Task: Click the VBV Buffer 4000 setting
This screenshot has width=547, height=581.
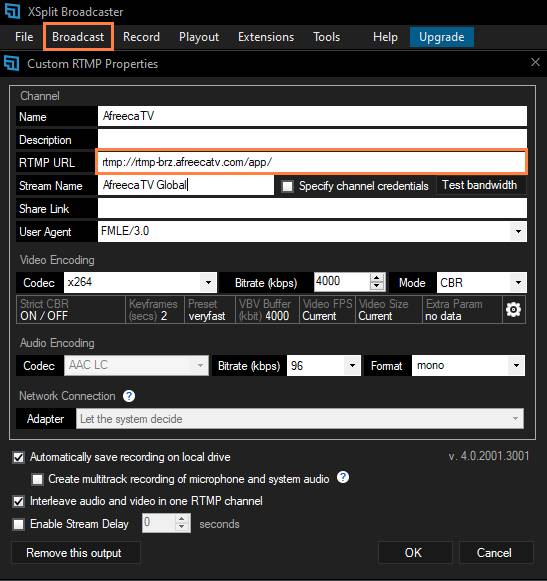Action: coord(267,310)
